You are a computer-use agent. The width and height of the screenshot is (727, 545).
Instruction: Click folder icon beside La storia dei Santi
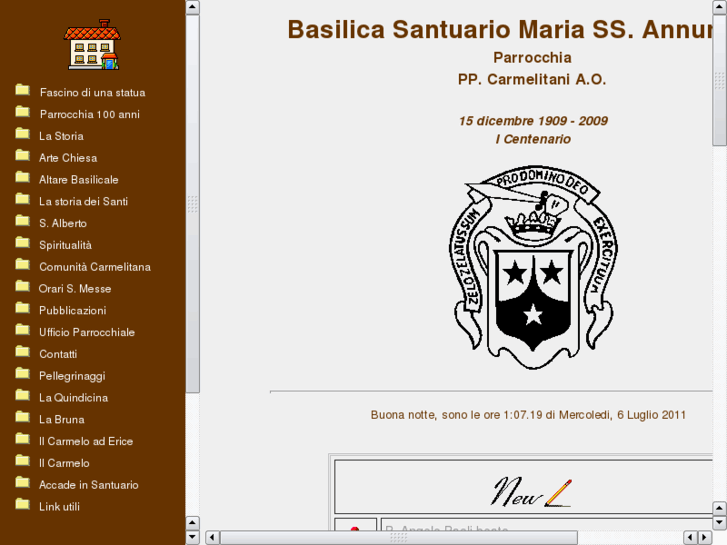click(x=22, y=199)
